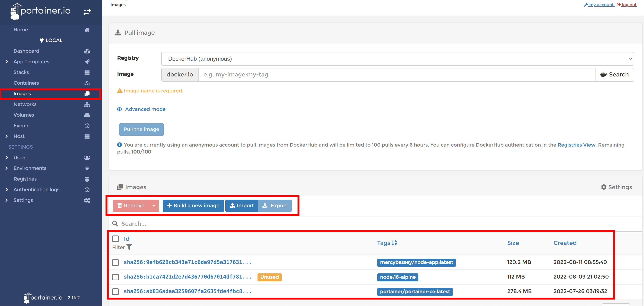The width and height of the screenshot is (644, 306).
Task: Open the Networks section icon
Action: [87, 104]
